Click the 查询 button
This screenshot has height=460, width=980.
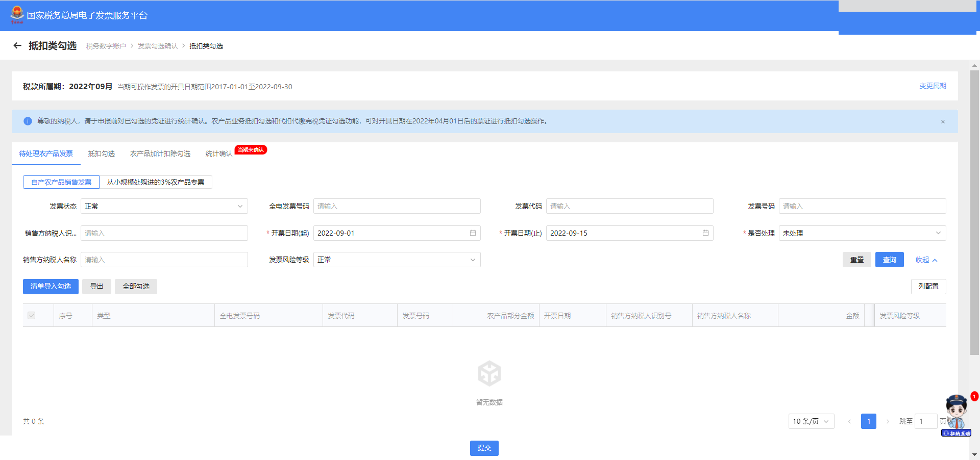pos(889,260)
